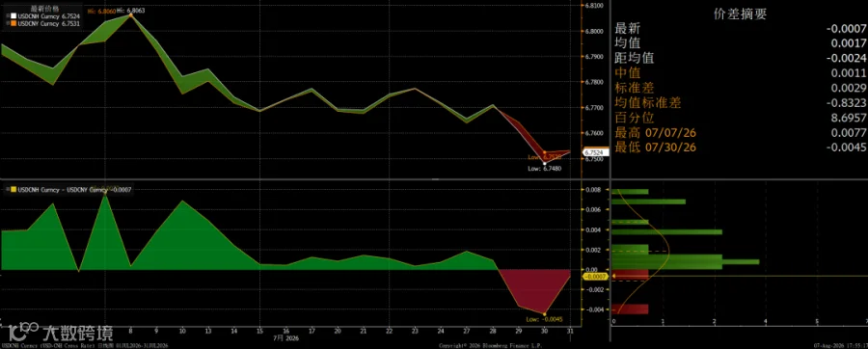Click the Low 6.7480 point marker
The width and height of the screenshot is (868, 349).
pyautogui.click(x=545, y=164)
